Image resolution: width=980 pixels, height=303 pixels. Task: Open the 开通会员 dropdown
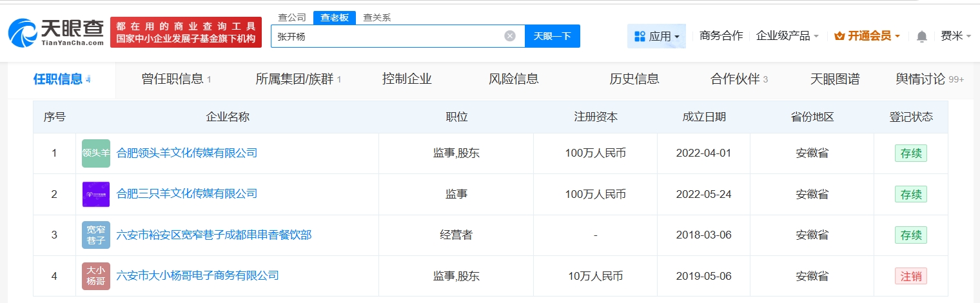pos(867,36)
